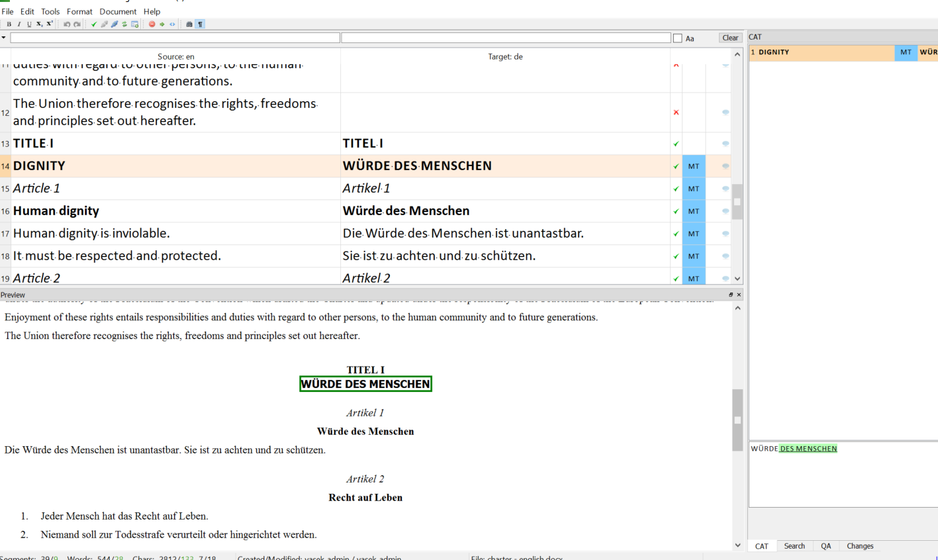Screen dimensions: 938x560
Task: Open the comment bubble for DIGNITY segment
Action: [x=726, y=166]
